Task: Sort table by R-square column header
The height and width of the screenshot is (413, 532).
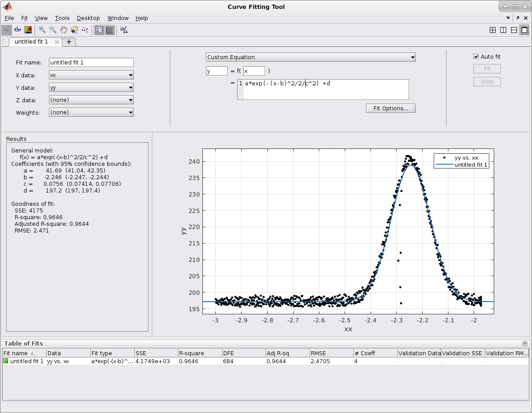Action: click(x=200, y=353)
